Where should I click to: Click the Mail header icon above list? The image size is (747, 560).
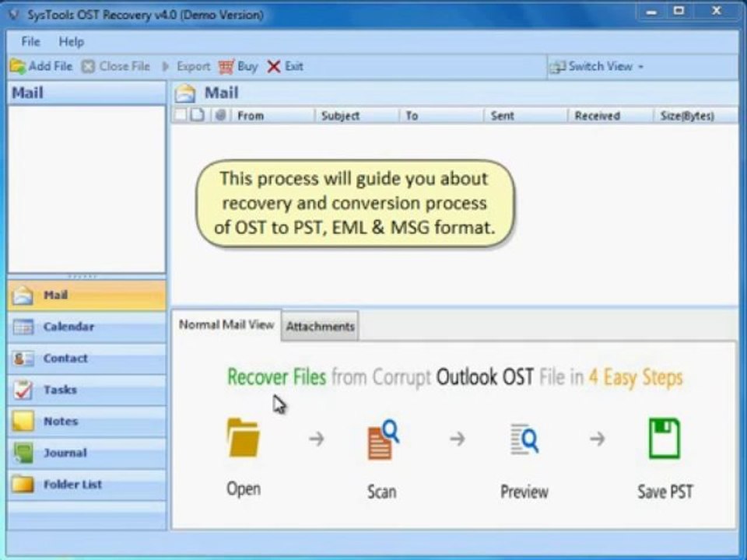(x=185, y=93)
